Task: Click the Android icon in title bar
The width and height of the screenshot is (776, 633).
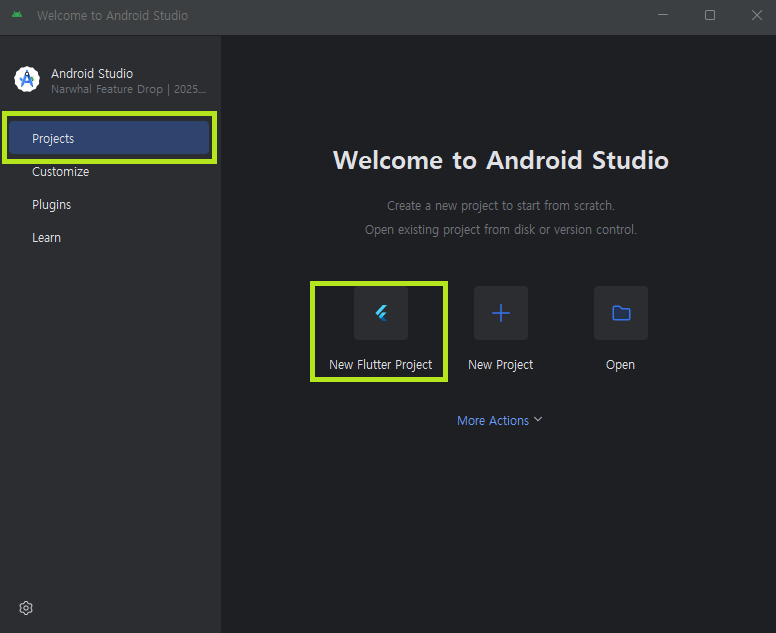Action: (x=17, y=15)
